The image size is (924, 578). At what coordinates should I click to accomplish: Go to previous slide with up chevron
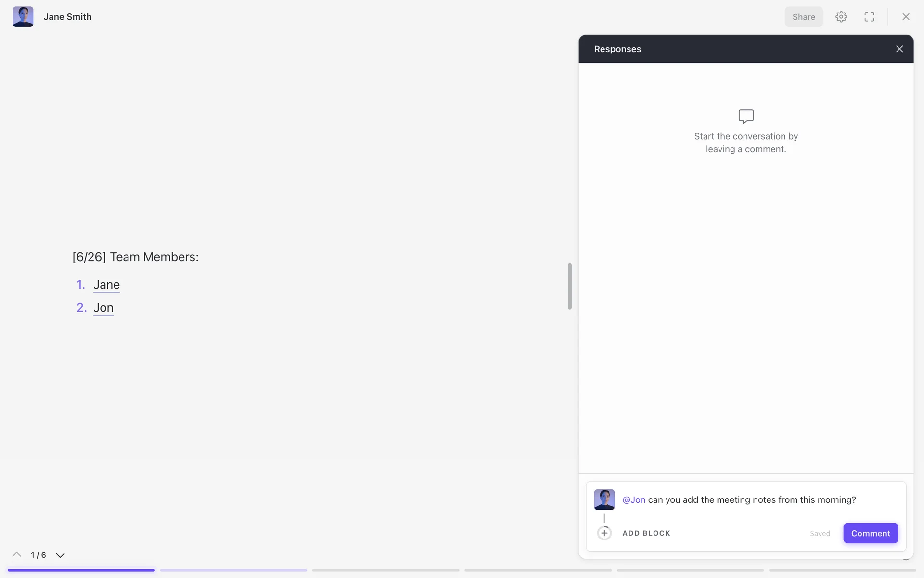tap(17, 555)
